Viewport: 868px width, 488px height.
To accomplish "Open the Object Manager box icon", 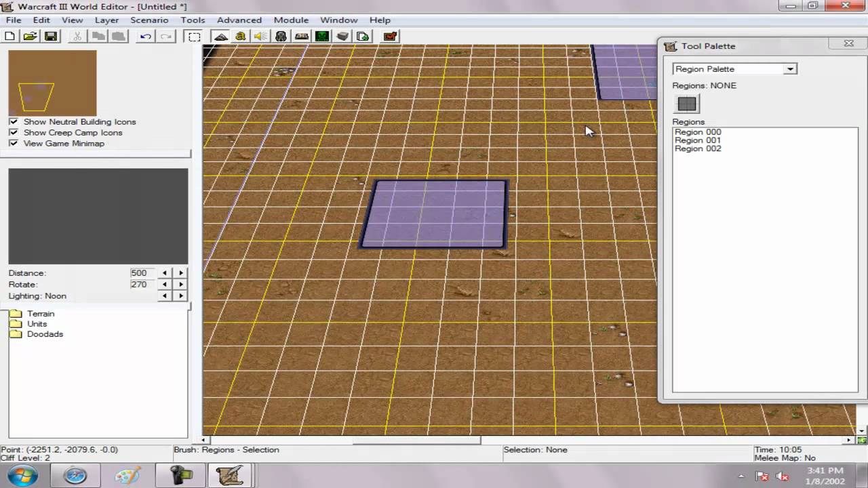I will click(342, 37).
